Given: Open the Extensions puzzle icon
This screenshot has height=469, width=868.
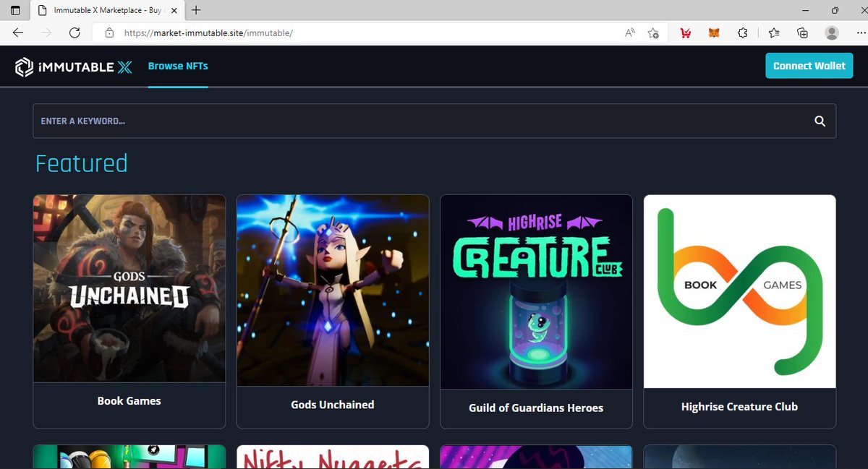Looking at the screenshot, I should [x=743, y=33].
